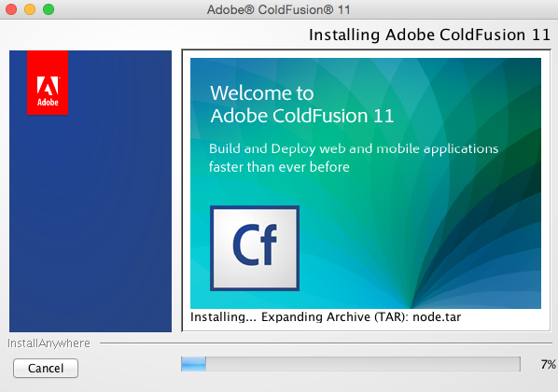Click the Cancel button
The image size is (558, 392).
[46, 368]
